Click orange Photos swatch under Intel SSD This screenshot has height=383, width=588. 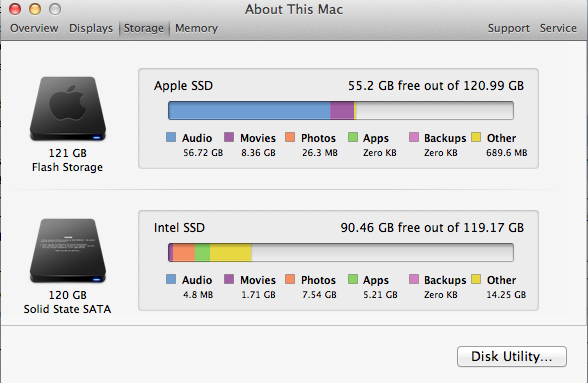pos(290,279)
